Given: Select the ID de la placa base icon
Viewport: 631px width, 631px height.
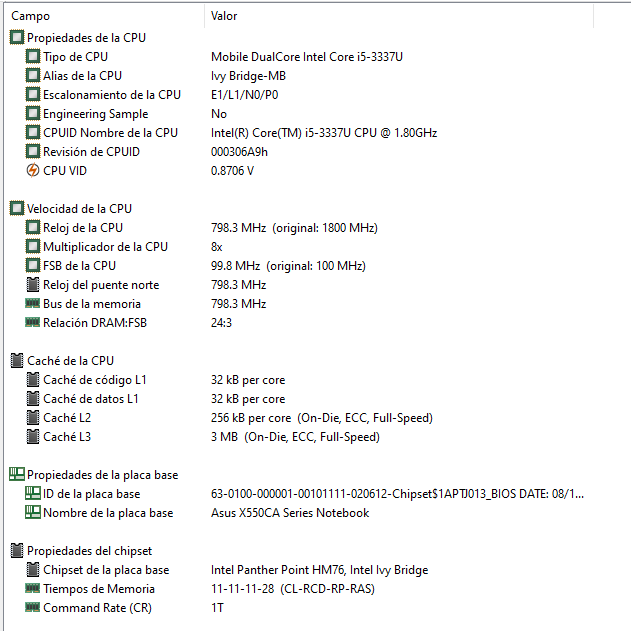Looking at the screenshot, I should pyautogui.click(x=33, y=493).
